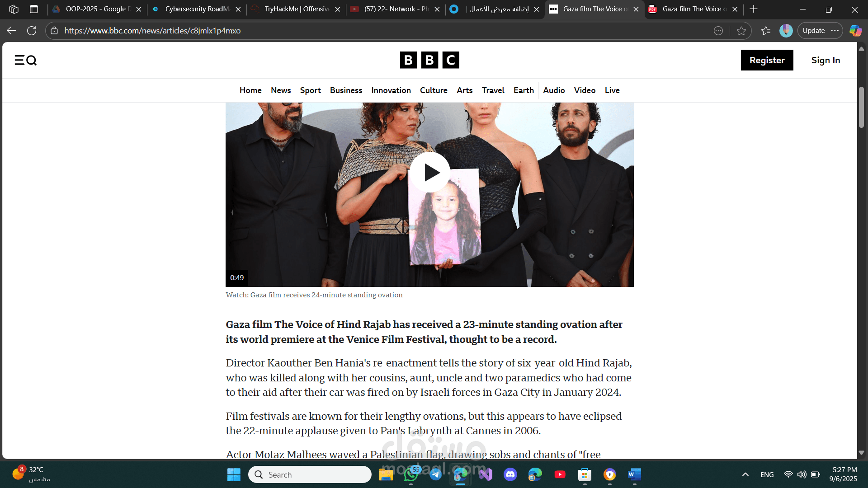This screenshot has height=488, width=868.
Task: Open File Explorer from the taskbar
Action: point(386,475)
